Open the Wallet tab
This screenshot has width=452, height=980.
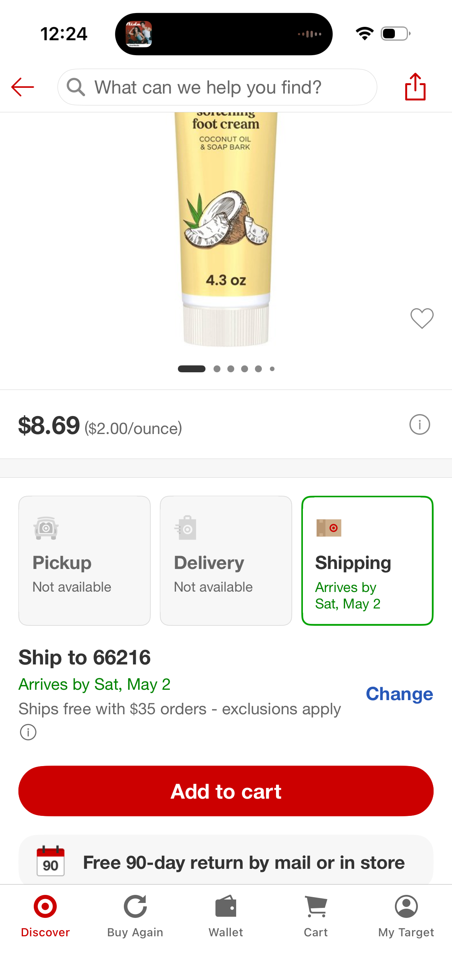[226, 916]
